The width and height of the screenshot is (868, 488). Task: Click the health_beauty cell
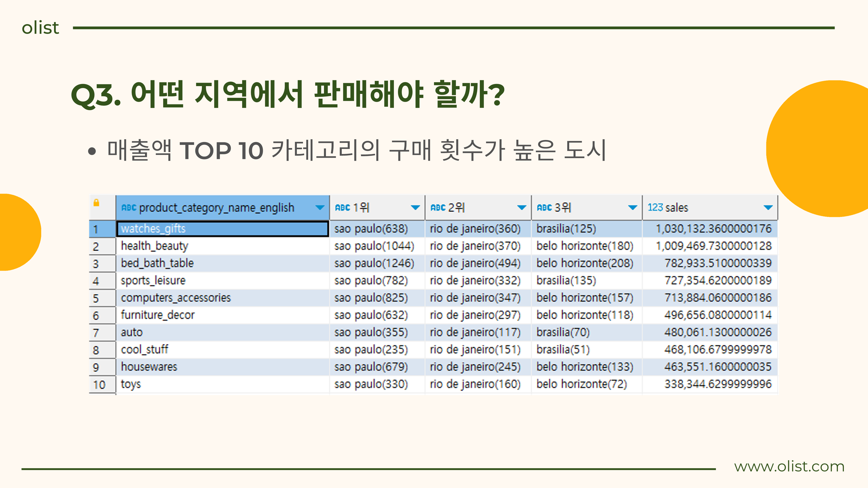(222, 246)
